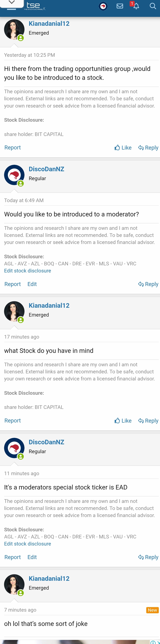The width and height of the screenshot is (160, 644).
Task: Open the notifications bell icon
Action: (136, 6)
